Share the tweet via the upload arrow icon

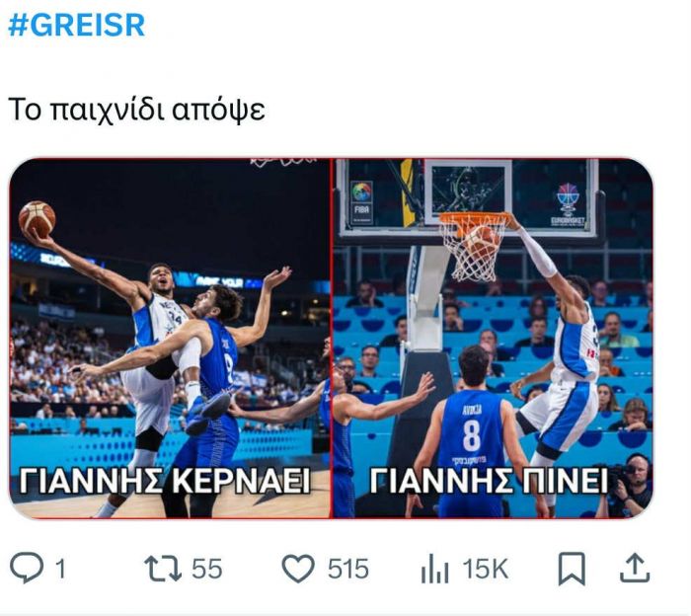click(x=636, y=568)
